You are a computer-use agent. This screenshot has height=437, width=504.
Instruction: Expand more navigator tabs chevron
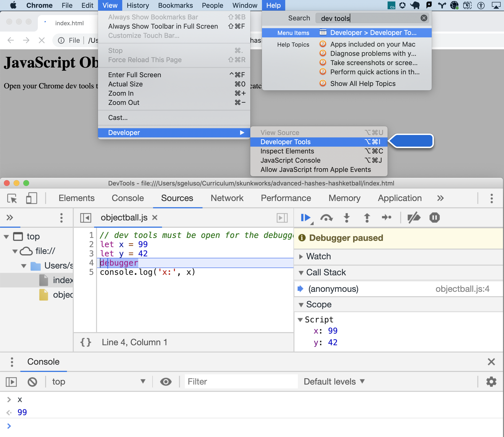tap(10, 218)
